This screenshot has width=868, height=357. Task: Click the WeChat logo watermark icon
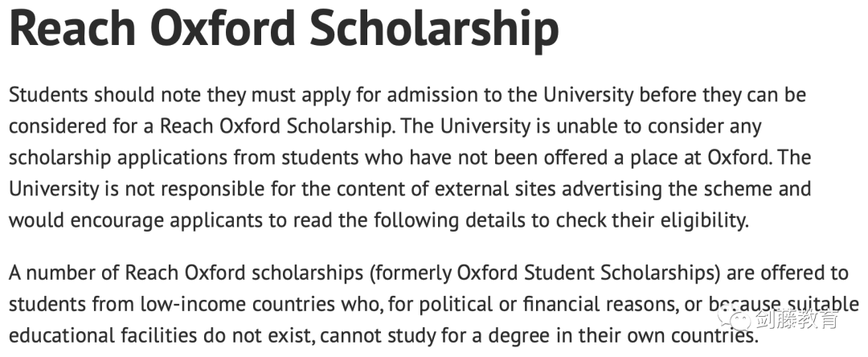tap(734, 318)
